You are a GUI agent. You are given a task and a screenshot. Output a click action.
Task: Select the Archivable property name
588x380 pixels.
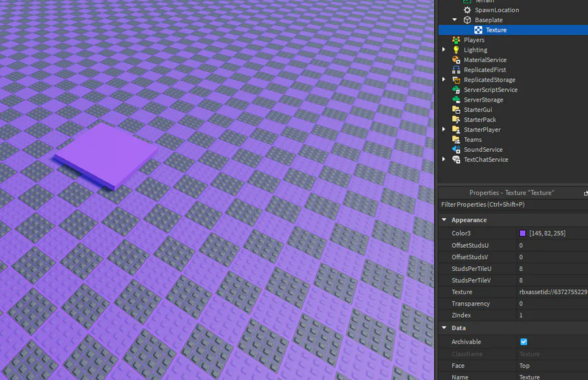466,341
